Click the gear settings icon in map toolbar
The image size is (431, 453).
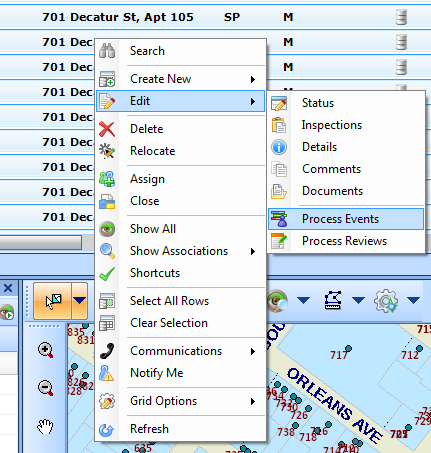pos(386,301)
